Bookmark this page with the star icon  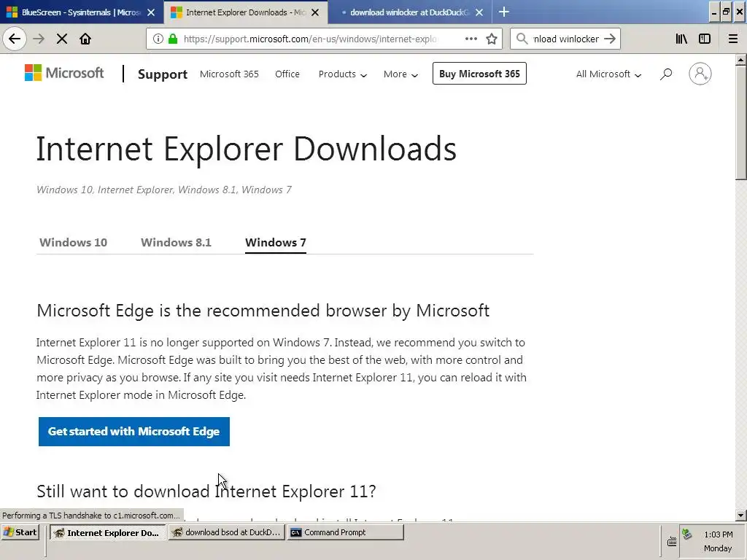click(x=491, y=39)
